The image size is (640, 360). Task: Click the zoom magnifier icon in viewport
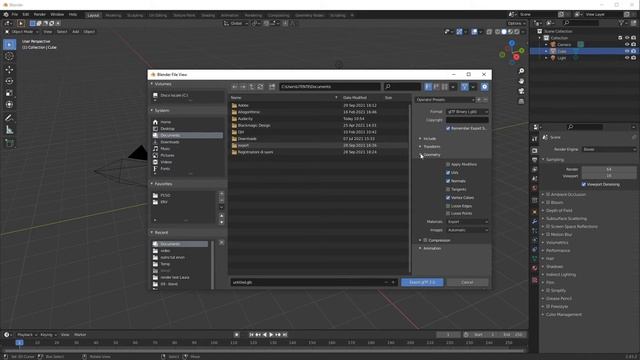pos(521,71)
